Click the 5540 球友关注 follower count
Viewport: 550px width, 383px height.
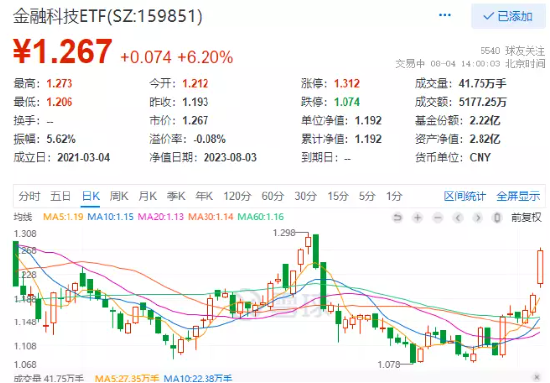512,51
